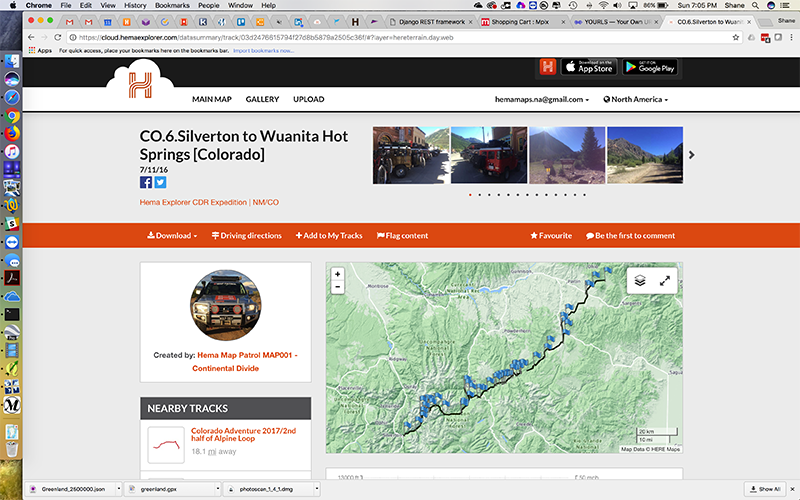Open first photo thumbnail of jeeps
Screen dimensions: 800x500
(411, 155)
